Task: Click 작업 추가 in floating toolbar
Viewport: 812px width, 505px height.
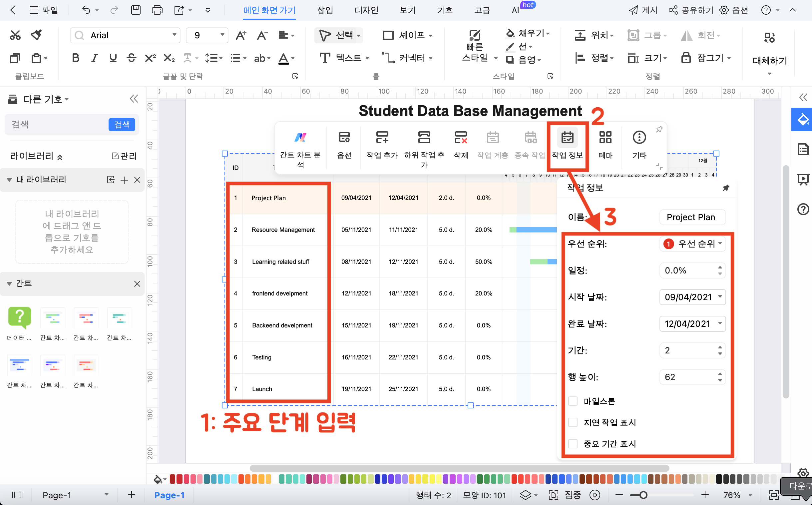Action: 382,145
